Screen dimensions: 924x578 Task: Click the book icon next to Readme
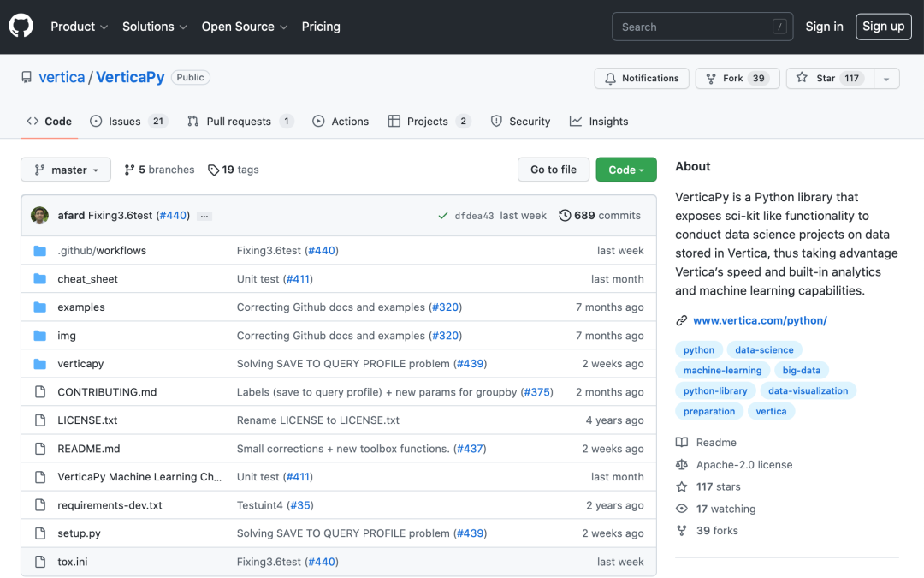click(x=682, y=443)
